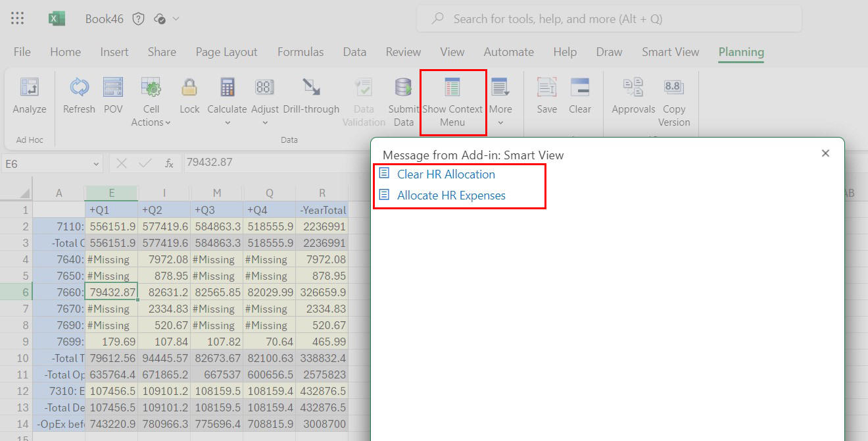Open the Formulas ribbon tab
The image size is (868, 441).
(x=300, y=51)
